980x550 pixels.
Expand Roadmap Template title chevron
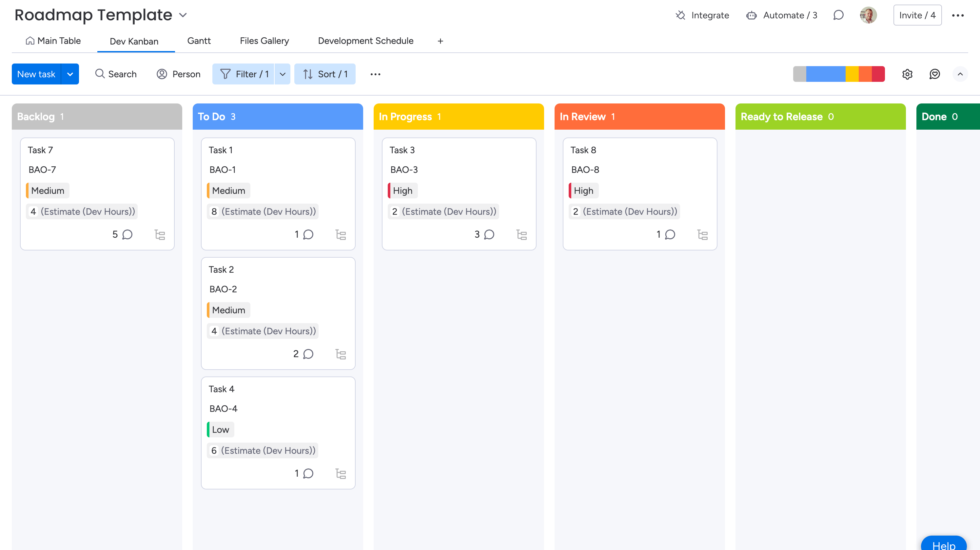click(x=183, y=15)
